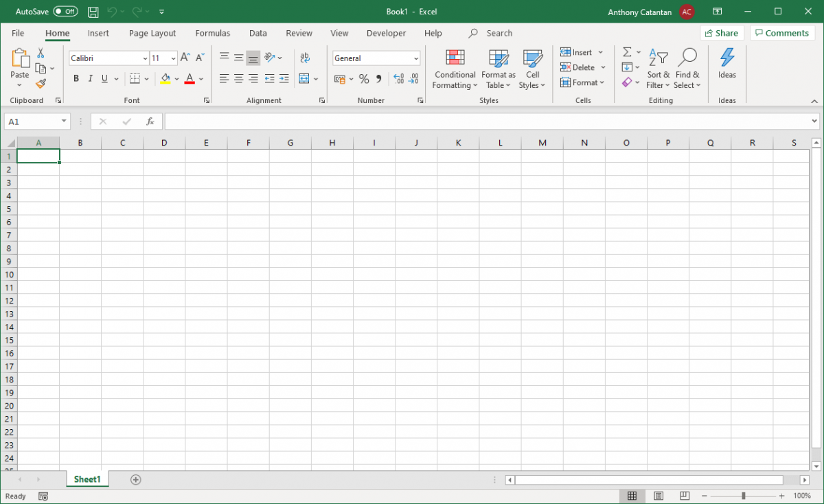Toggle underline formatting
Image resolution: width=824 pixels, height=504 pixels.
(104, 78)
